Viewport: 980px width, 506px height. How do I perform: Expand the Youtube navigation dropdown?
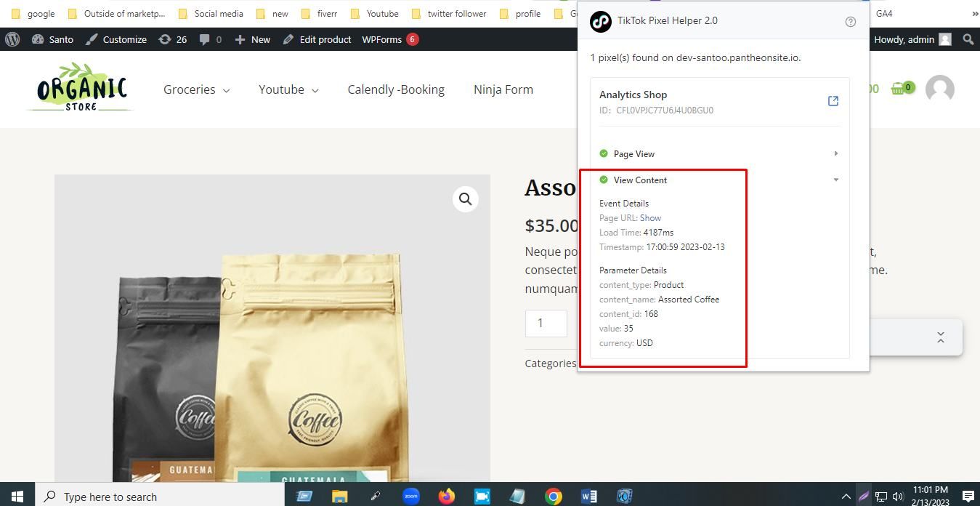pos(288,89)
